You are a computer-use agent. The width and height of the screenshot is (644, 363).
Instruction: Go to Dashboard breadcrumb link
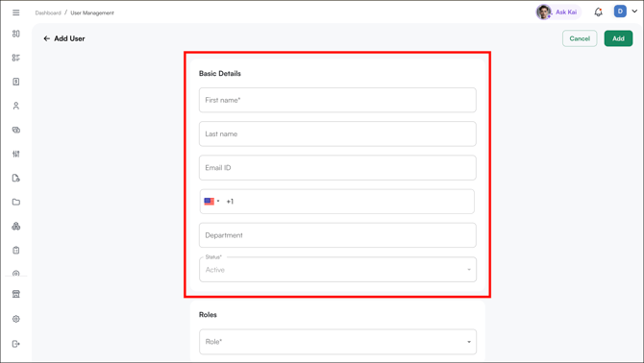(x=48, y=12)
